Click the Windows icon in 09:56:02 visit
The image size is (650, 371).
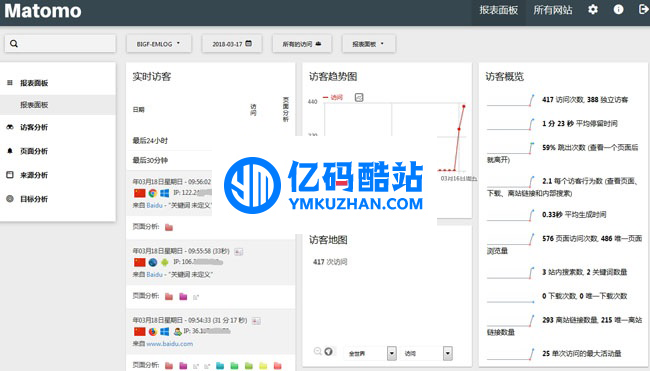[165, 193]
